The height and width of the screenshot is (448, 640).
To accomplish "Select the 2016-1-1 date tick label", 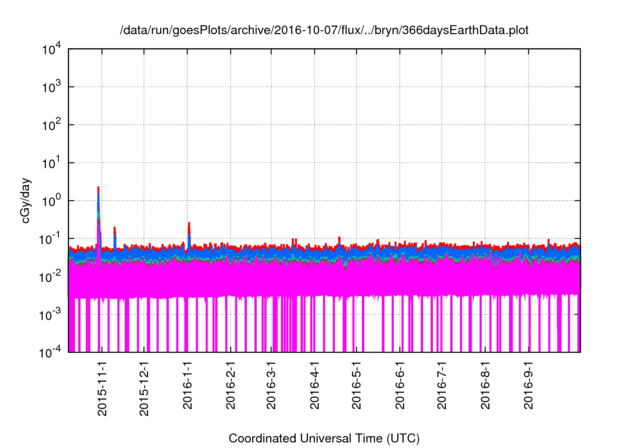I will click(188, 384).
